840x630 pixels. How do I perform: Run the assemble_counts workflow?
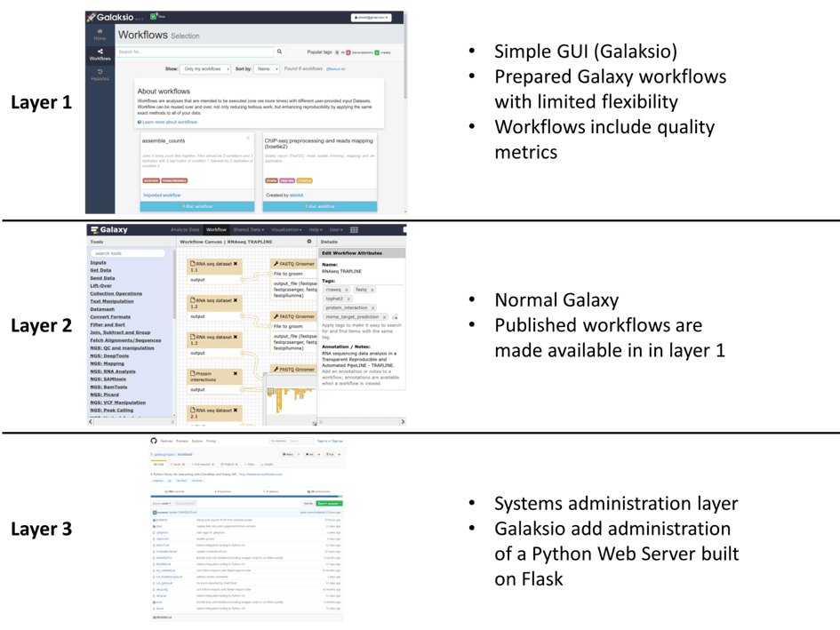tap(197, 206)
